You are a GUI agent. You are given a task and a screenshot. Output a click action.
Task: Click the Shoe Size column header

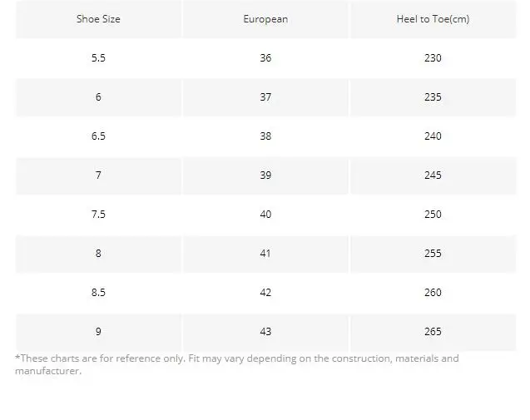[x=98, y=19]
